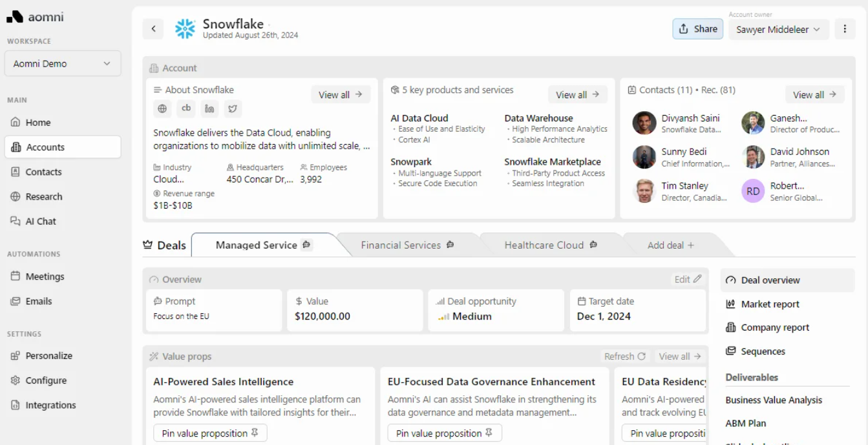Screen dimensions: 868x445
Task: Open the Aomni Demo workspace dropdown
Action: click(x=63, y=63)
